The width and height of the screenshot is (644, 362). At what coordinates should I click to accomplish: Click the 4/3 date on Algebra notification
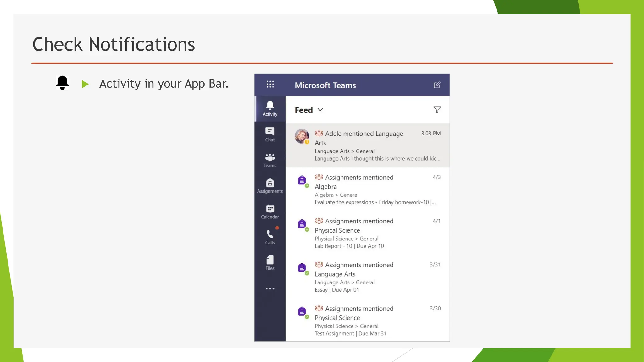pyautogui.click(x=436, y=177)
